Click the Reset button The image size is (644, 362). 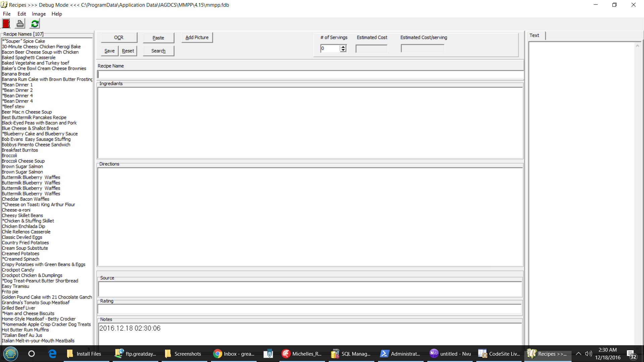pos(128,51)
